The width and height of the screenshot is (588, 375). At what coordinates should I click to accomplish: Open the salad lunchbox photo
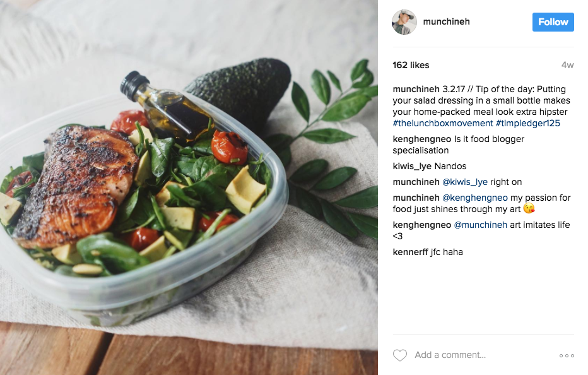(x=189, y=187)
